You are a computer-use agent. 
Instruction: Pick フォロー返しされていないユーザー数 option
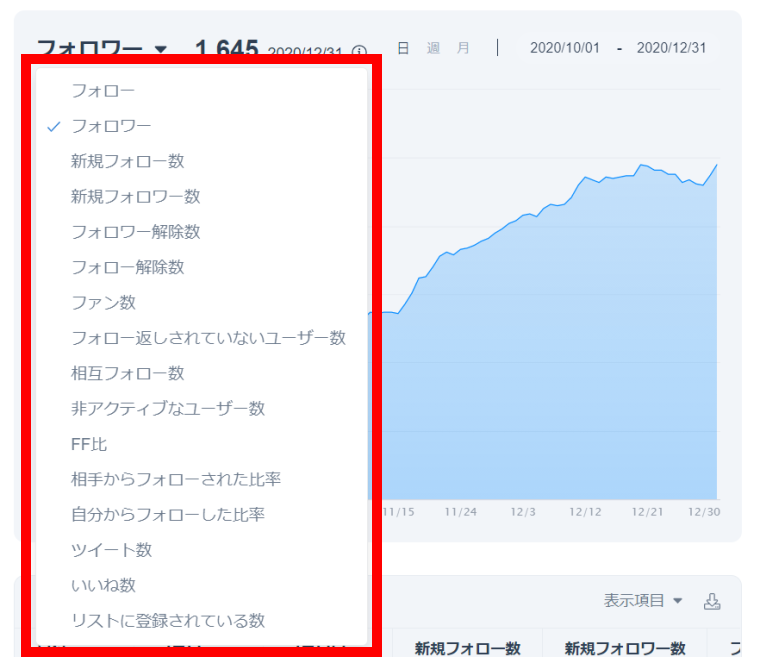(208, 338)
